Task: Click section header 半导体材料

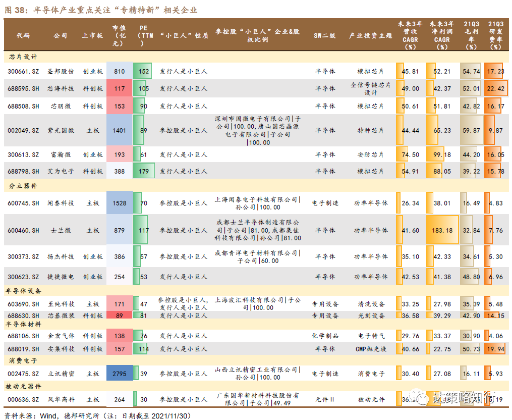Action: coord(23,324)
